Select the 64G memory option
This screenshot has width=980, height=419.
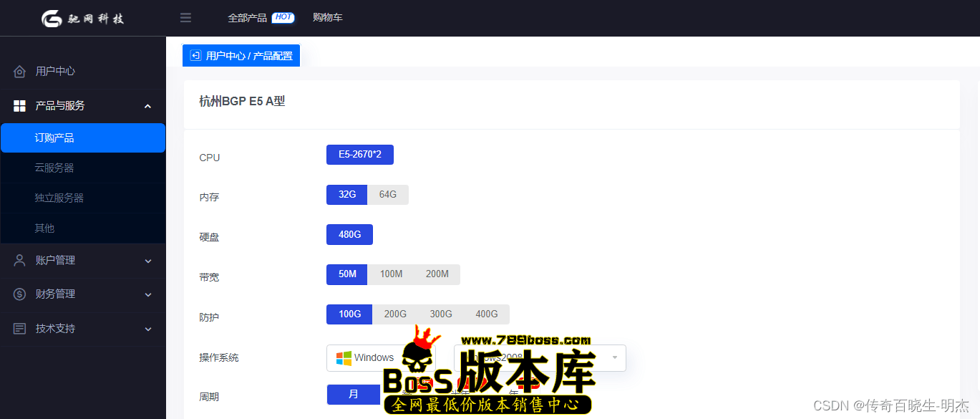click(x=387, y=195)
